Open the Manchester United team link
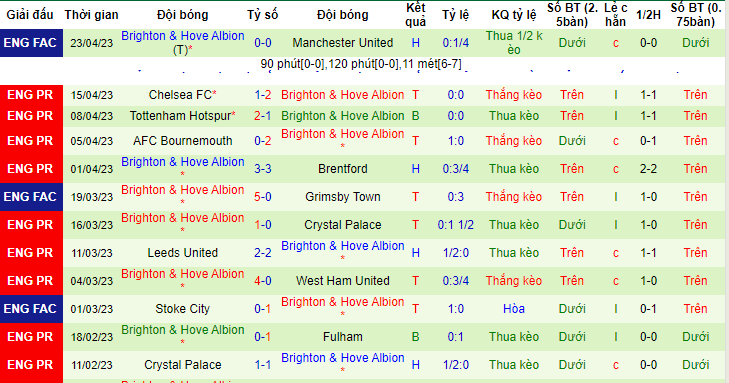 tap(343, 43)
